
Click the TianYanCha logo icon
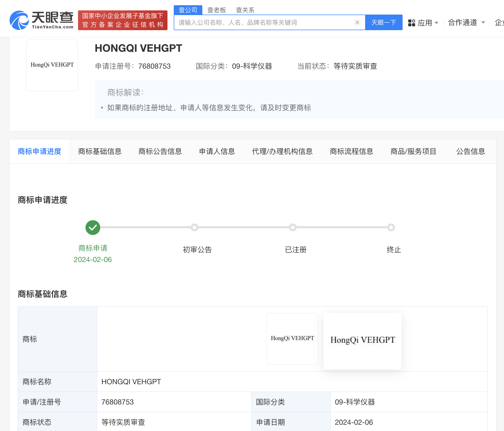(x=19, y=20)
